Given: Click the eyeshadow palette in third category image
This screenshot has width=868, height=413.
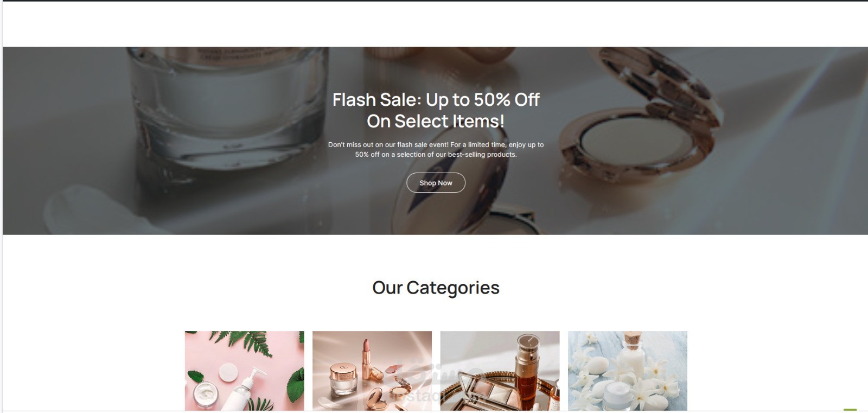Looking at the screenshot, I should click(x=487, y=391).
